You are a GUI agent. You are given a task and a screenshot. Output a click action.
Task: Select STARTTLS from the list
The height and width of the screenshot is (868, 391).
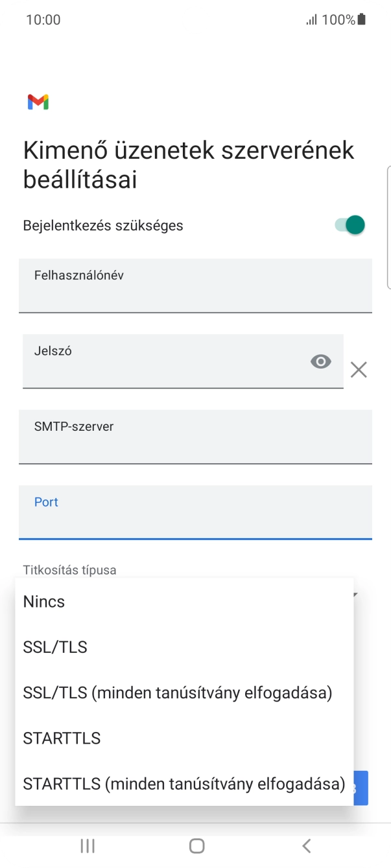pos(62,738)
